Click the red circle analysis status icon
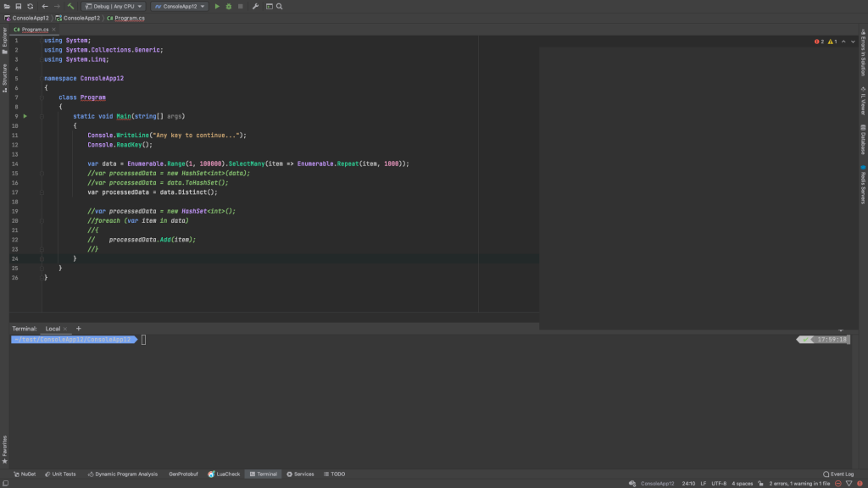 point(838,484)
